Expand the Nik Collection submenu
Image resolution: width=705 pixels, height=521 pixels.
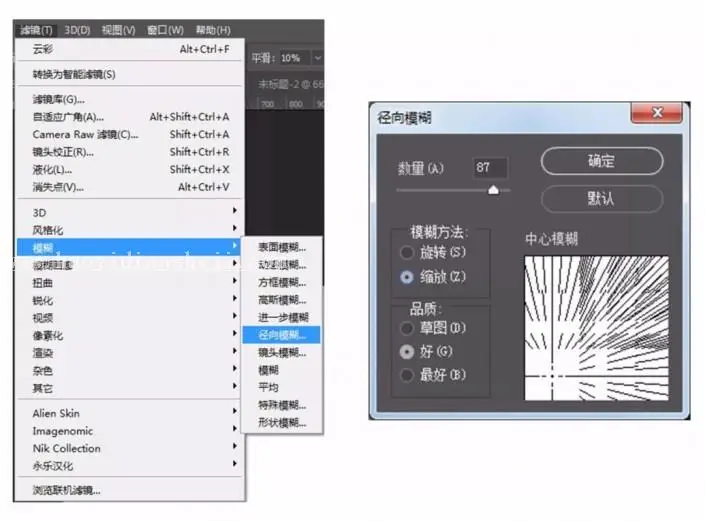[x=130, y=448]
